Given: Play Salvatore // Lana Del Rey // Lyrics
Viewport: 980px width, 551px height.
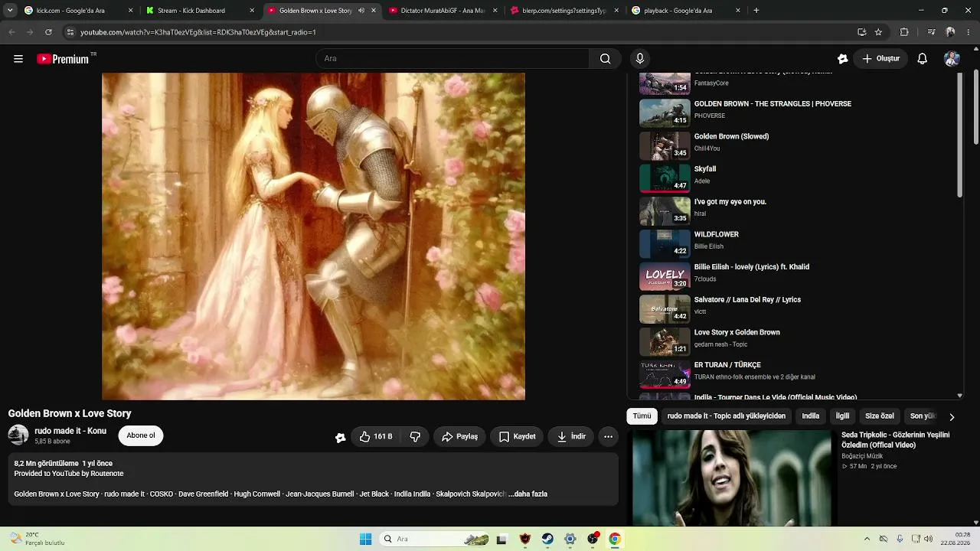Looking at the screenshot, I should pyautogui.click(x=798, y=309).
